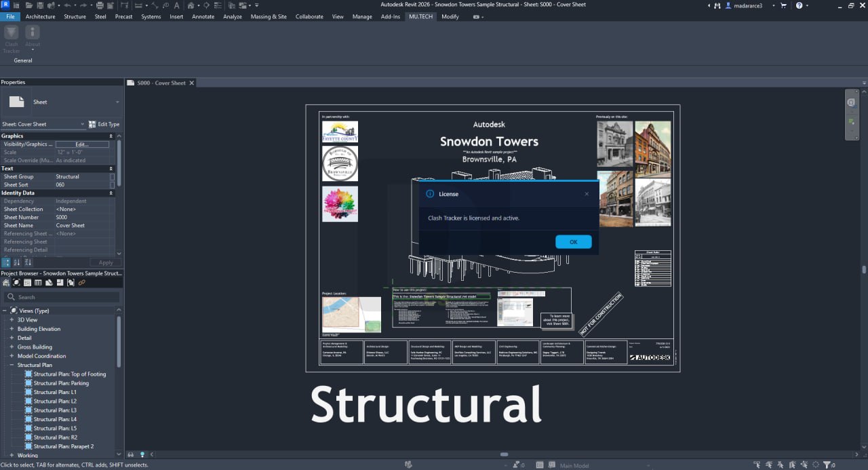The image size is (868, 470).
Task: Click the horizontal scrollbar thumb below canvas
Action: (x=504, y=454)
